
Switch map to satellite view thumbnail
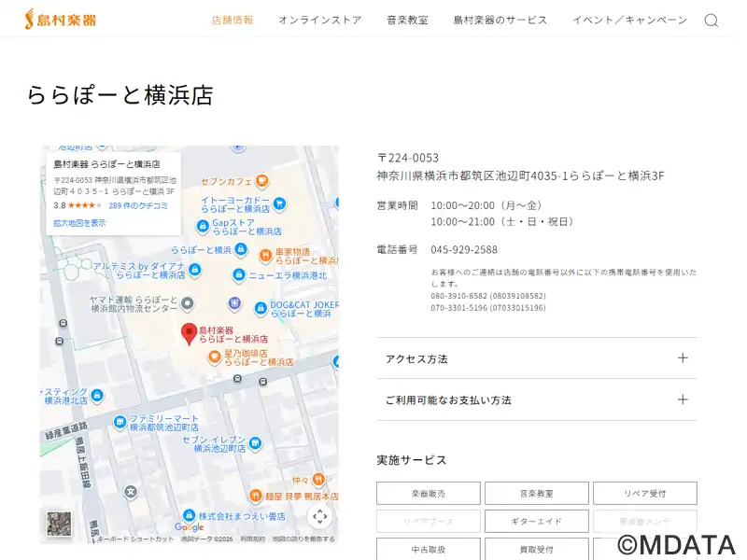(59, 524)
